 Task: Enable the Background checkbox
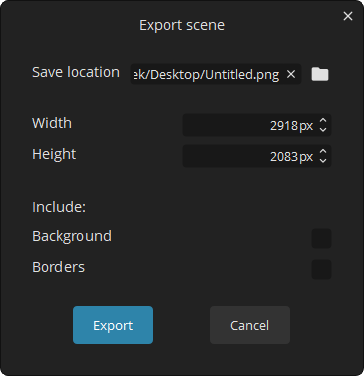pos(321,238)
